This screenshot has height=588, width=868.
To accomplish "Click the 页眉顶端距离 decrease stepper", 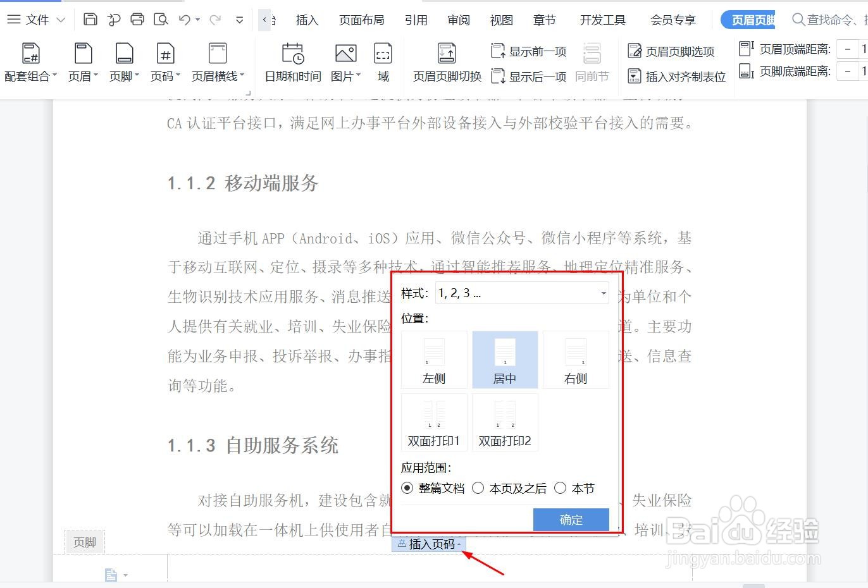I will pyautogui.click(x=848, y=48).
